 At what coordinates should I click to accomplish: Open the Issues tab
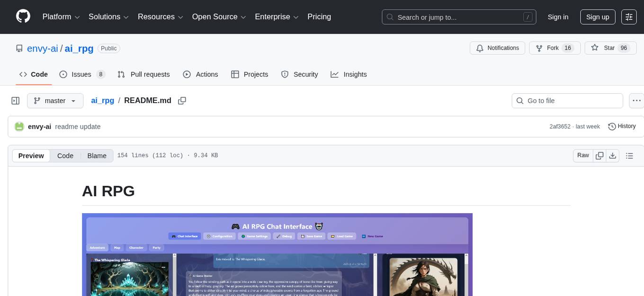(x=82, y=74)
